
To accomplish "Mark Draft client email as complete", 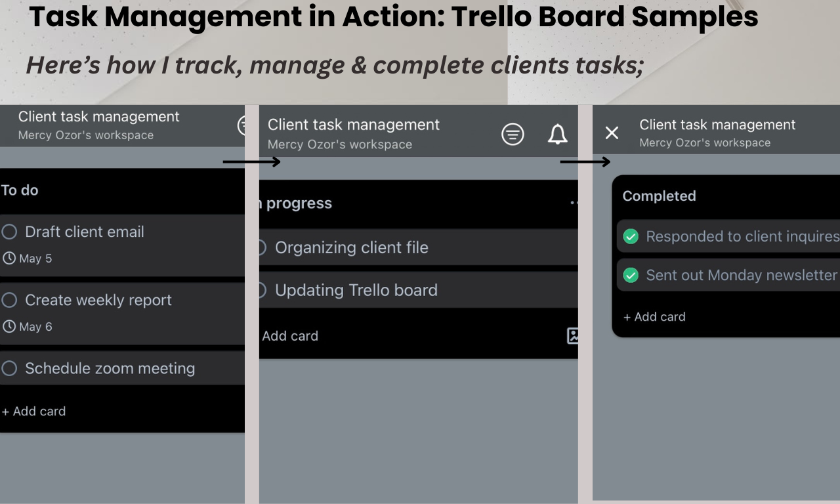I will [x=9, y=232].
